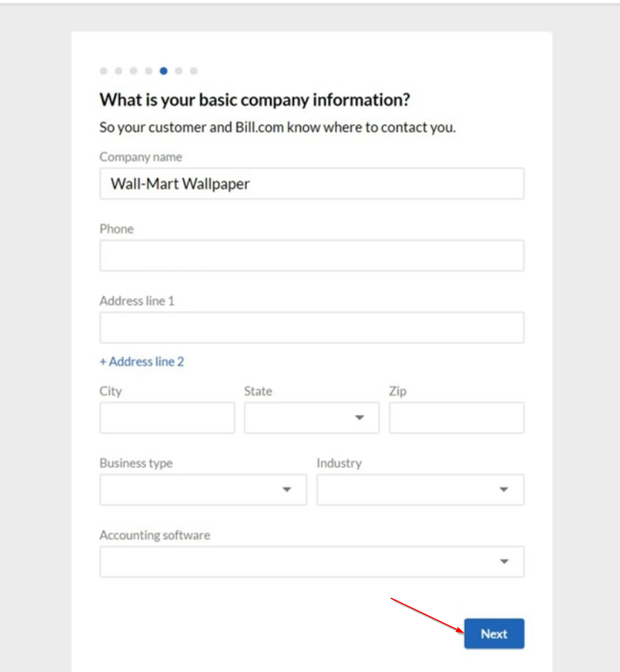
Task: Expand the Business type dropdown
Action: [203, 489]
